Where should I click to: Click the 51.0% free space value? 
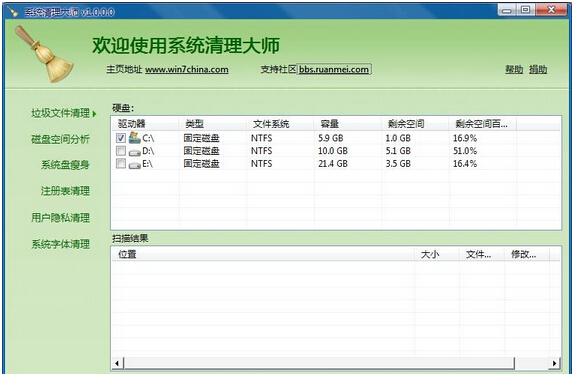pos(465,151)
